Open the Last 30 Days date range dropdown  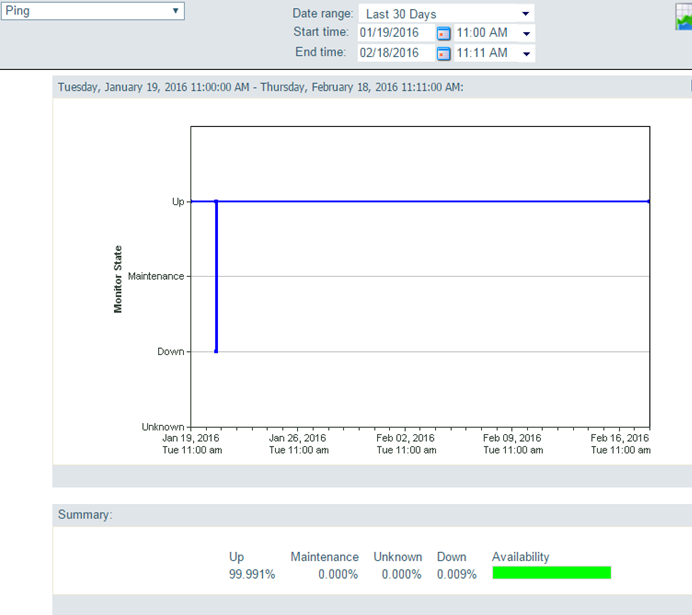click(446, 14)
